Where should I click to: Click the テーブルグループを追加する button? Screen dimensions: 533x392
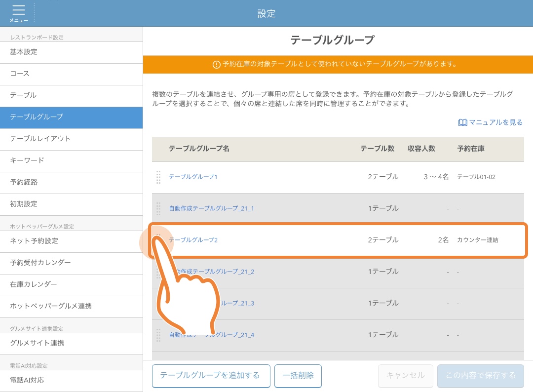tap(211, 376)
